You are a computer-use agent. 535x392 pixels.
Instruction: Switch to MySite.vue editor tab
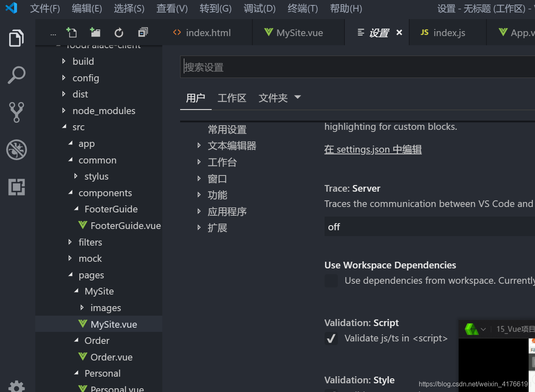tap(299, 33)
